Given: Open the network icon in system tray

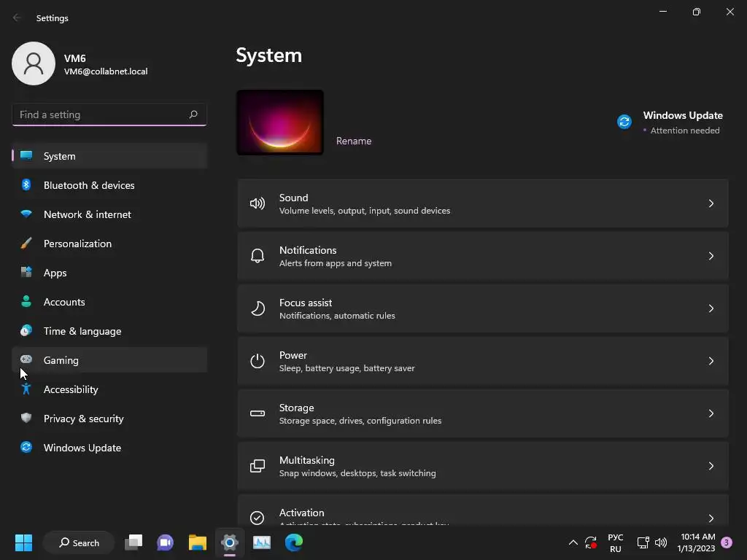Looking at the screenshot, I should [x=643, y=542].
